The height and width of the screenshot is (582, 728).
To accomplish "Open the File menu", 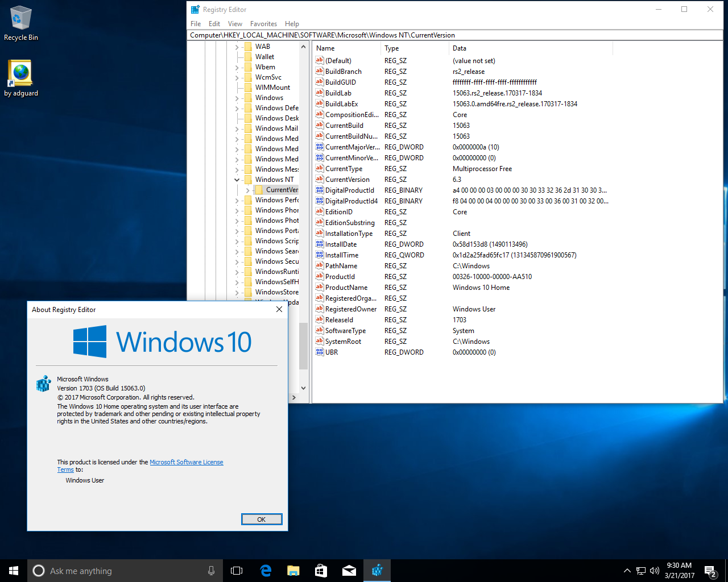I will click(x=196, y=24).
